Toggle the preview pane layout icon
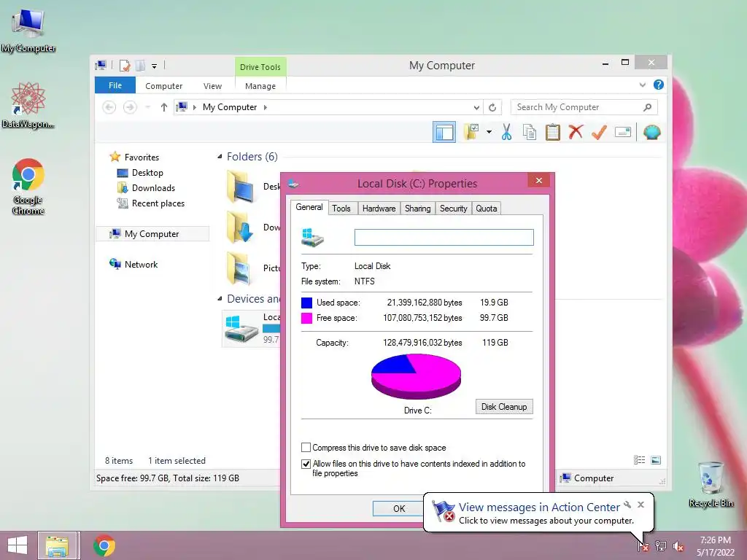The height and width of the screenshot is (560, 747). [x=444, y=133]
